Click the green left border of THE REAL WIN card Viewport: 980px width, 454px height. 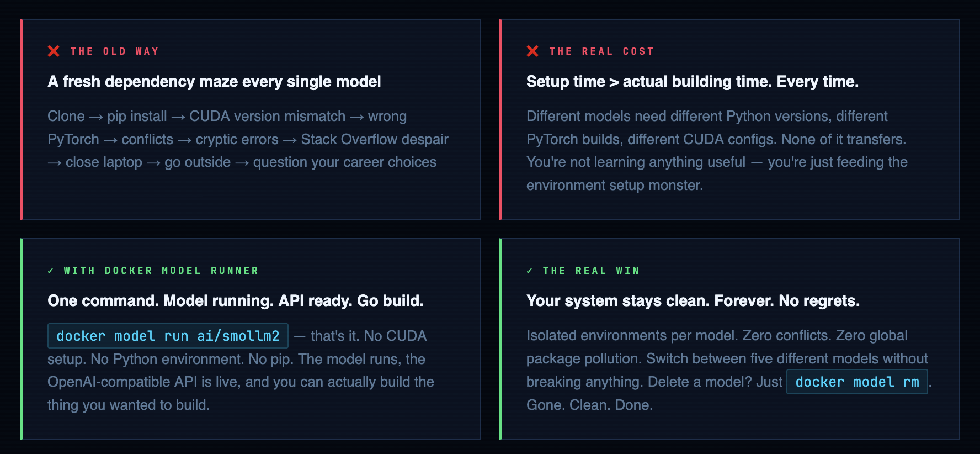[x=500, y=339]
